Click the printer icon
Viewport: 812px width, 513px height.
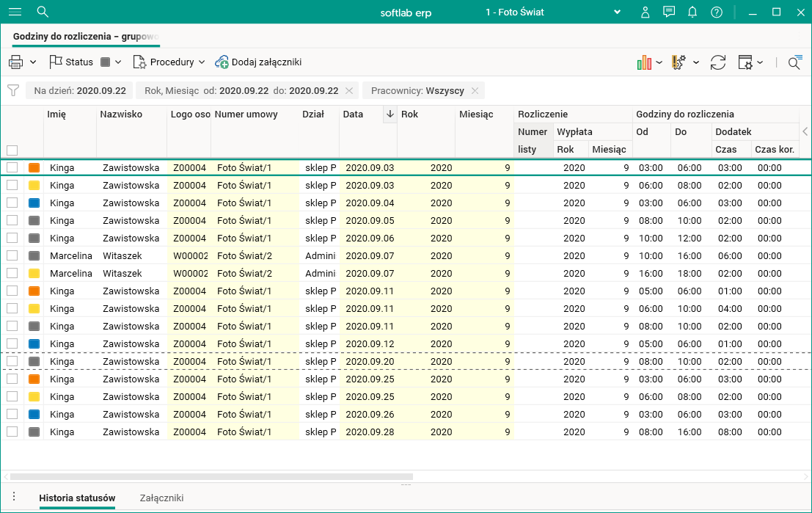(x=16, y=62)
